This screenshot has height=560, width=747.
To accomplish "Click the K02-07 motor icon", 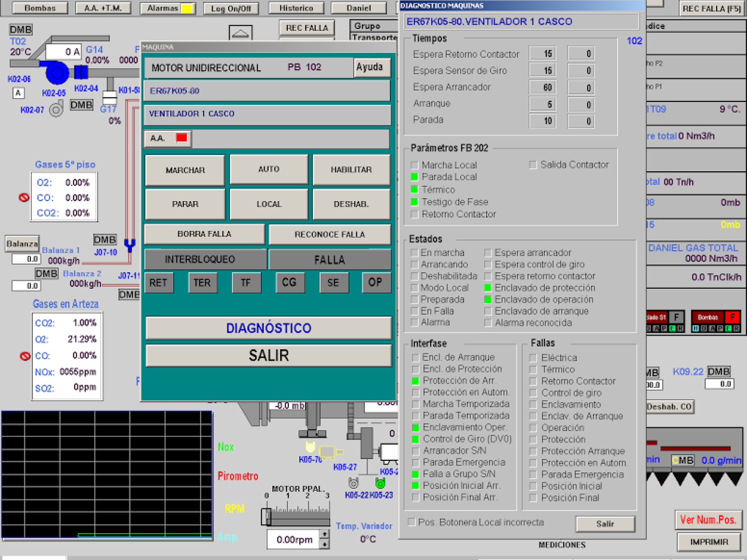I will [56, 109].
